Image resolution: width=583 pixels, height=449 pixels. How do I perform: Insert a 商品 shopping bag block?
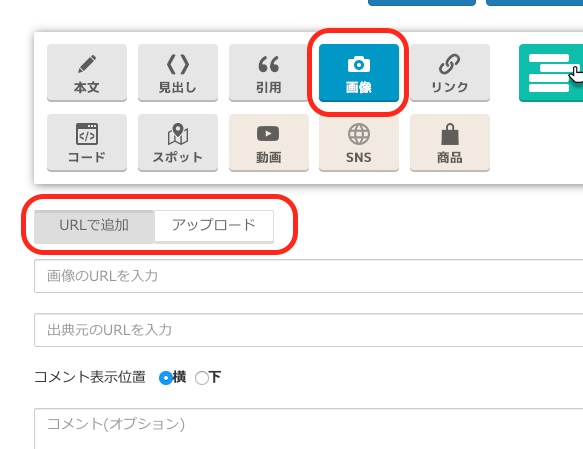click(450, 143)
